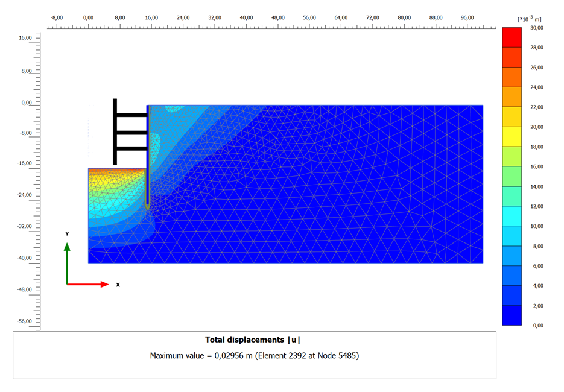Click the 48,00 mark on horizontal ruler
564x392 pixels.
point(278,18)
